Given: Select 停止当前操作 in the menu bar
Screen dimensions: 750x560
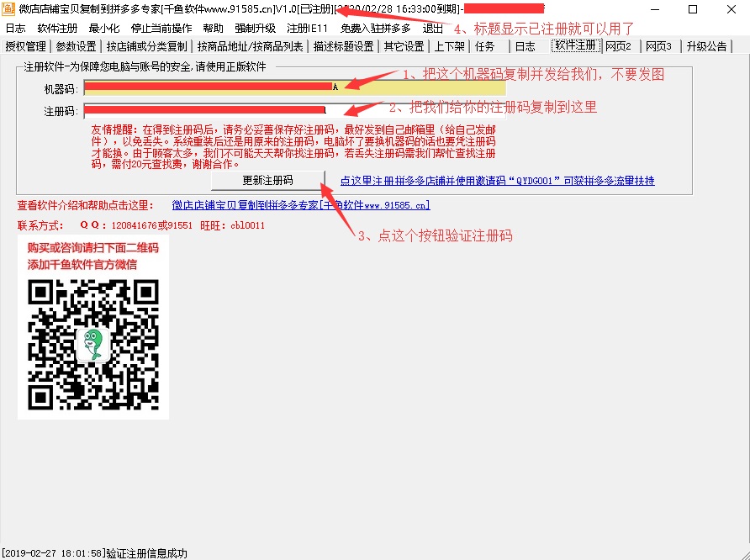Looking at the screenshot, I should [x=161, y=29].
